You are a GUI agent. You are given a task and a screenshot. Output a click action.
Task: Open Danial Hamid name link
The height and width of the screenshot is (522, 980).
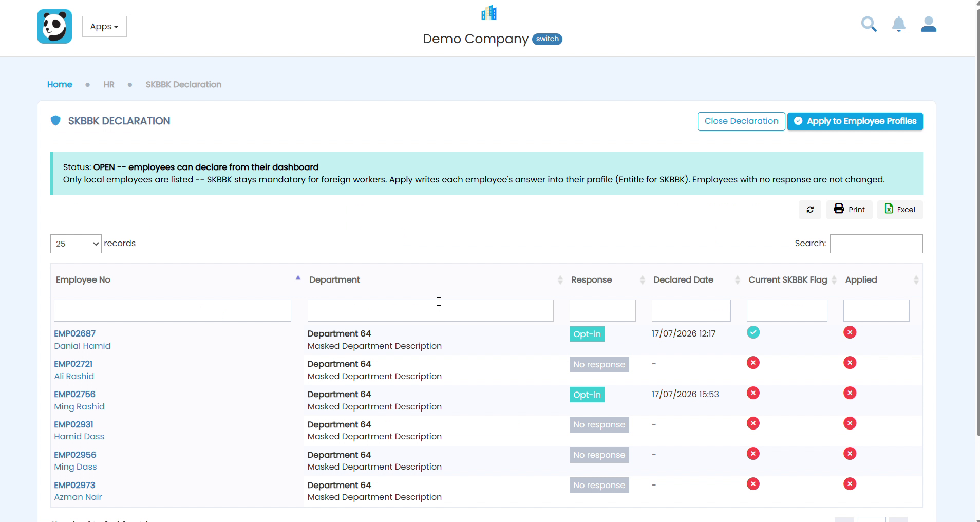[x=82, y=346]
